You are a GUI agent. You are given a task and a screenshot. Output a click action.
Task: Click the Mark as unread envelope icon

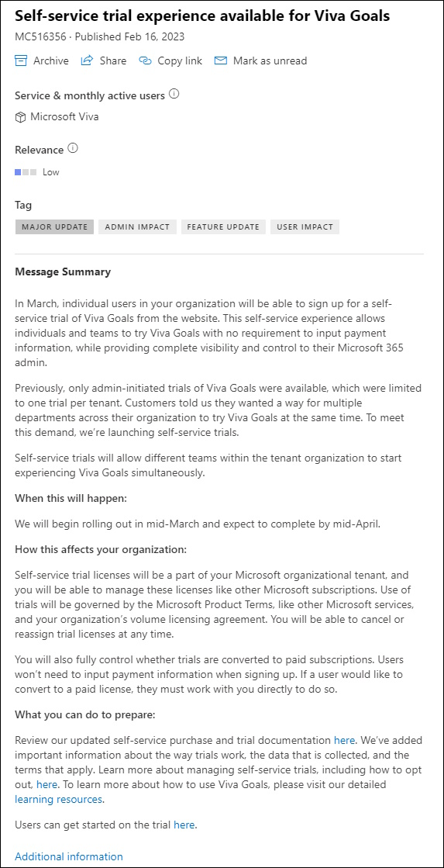tap(221, 61)
